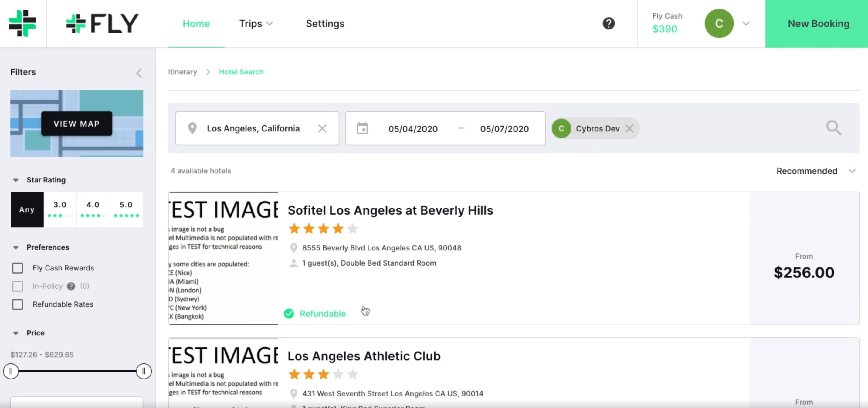Image resolution: width=868 pixels, height=408 pixels.
Task: Open Sofitel Los Angeles at Beverly Hills
Action: 390,210
